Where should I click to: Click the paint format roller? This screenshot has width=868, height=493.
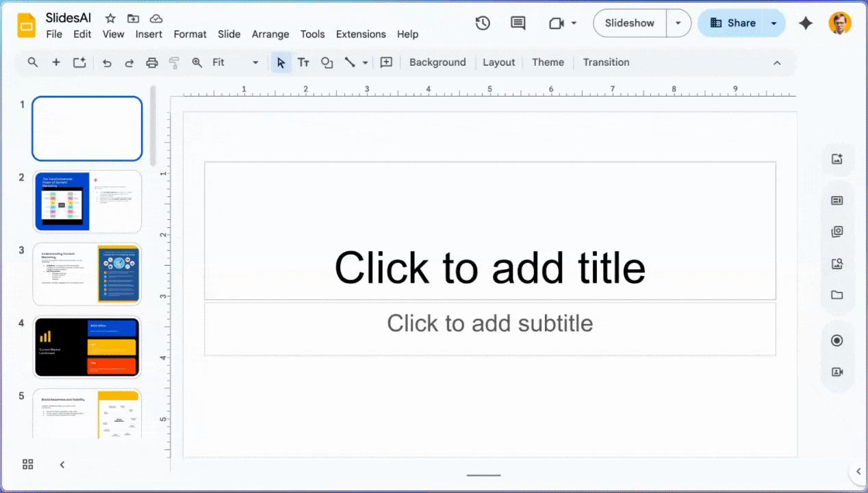pos(174,62)
